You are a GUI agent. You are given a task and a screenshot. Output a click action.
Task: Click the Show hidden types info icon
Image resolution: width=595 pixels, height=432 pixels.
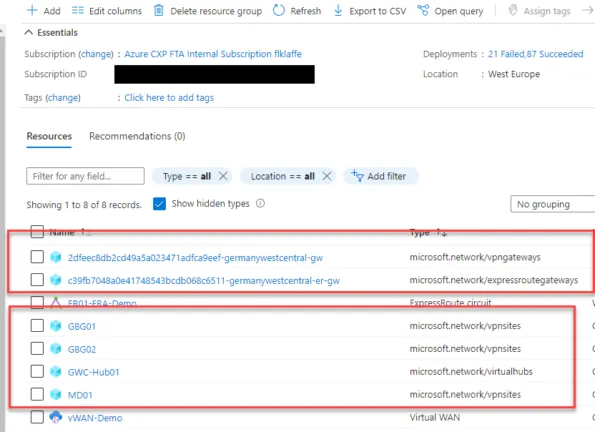(x=260, y=203)
